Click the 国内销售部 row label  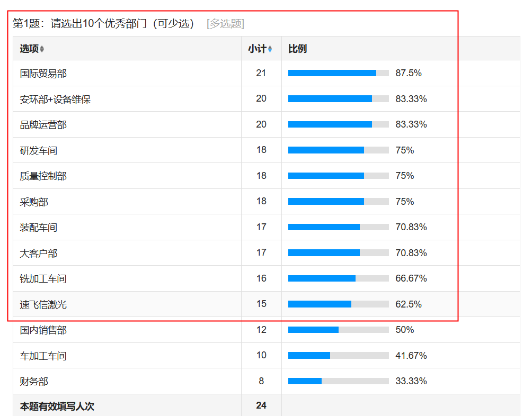[x=43, y=330]
